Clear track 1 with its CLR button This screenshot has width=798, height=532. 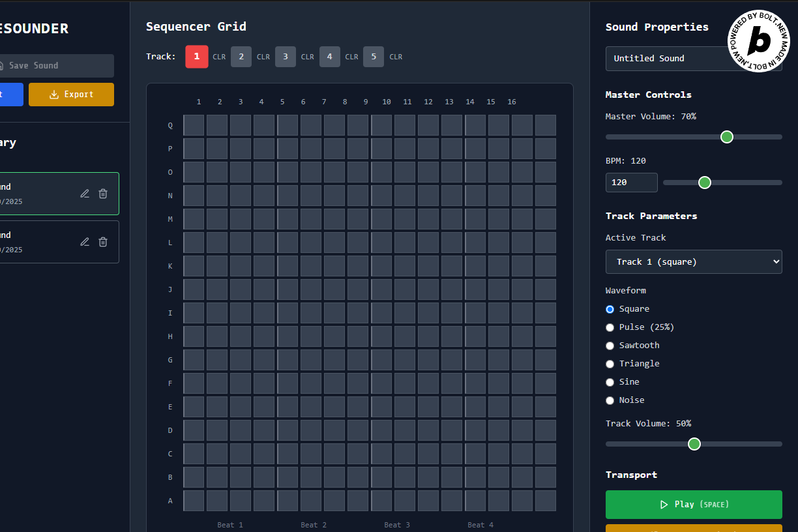pos(219,57)
